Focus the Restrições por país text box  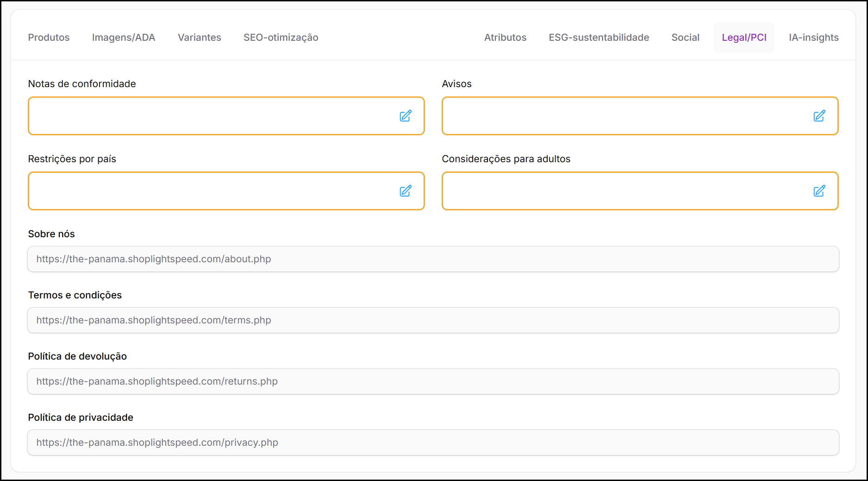208,191
